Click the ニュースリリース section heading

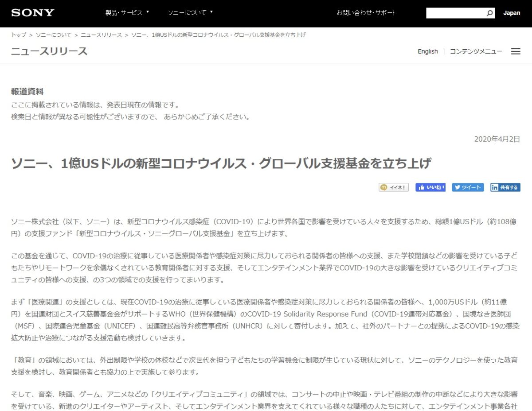coord(49,51)
